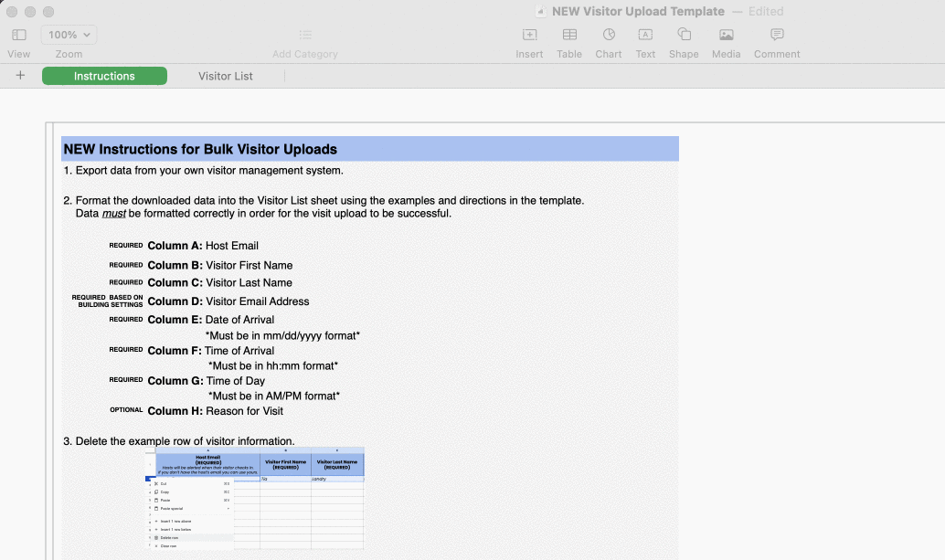This screenshot has width=945, height=560.
Task: Click the hh:mm format note
Action: [273, 366]
